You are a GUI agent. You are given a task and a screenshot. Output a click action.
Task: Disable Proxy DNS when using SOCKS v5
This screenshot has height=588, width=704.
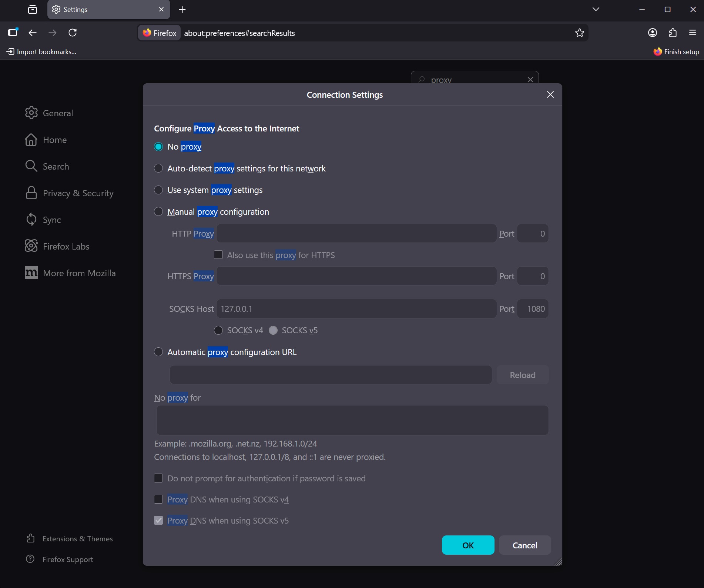158,520
